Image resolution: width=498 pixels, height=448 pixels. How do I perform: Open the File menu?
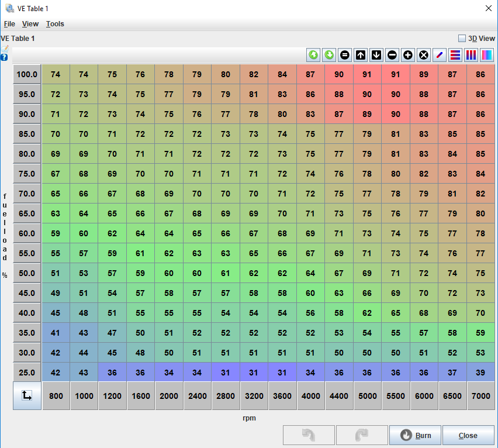9,24
